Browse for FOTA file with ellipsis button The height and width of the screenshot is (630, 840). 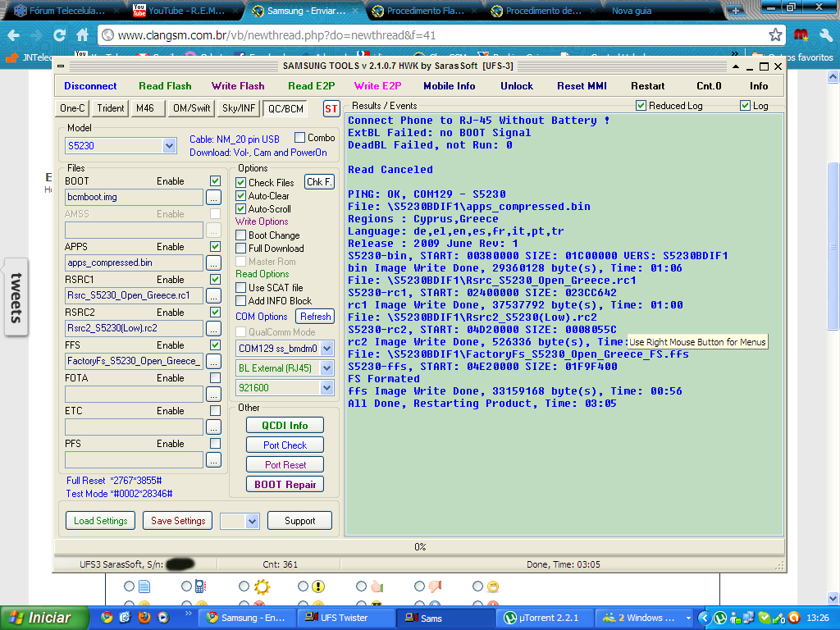click(214, 395)
